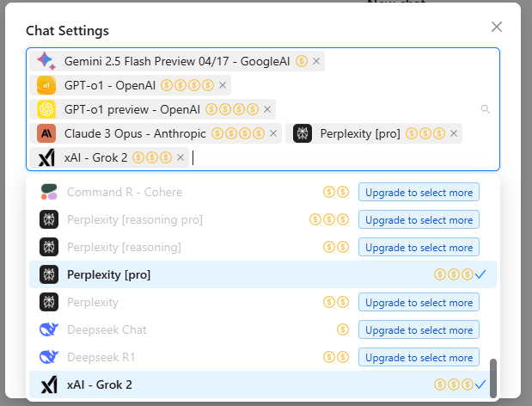The height and width of the screenshot is (406, 532).
Task: Select the Deepseek Chat option
Action: coord(106,329)
